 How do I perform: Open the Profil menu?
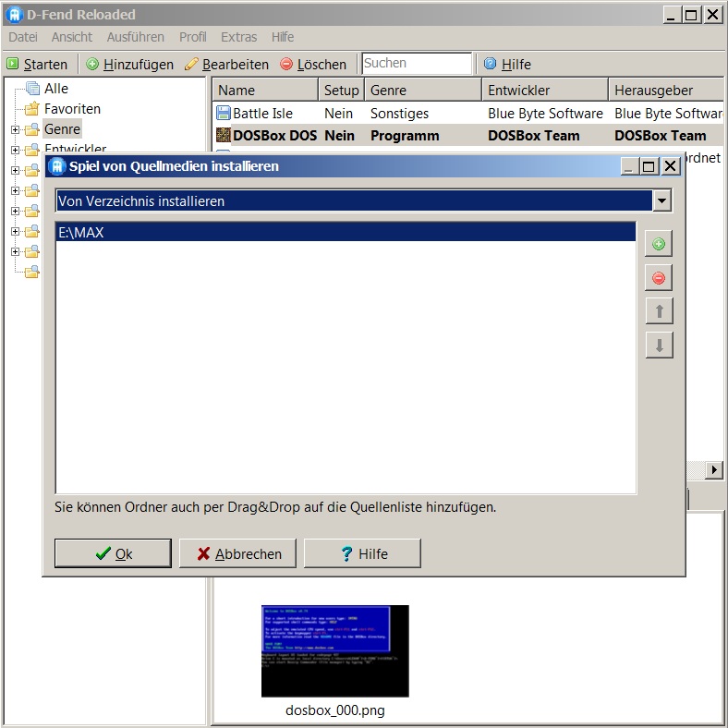pyautogui.click(x=193, y=37)
